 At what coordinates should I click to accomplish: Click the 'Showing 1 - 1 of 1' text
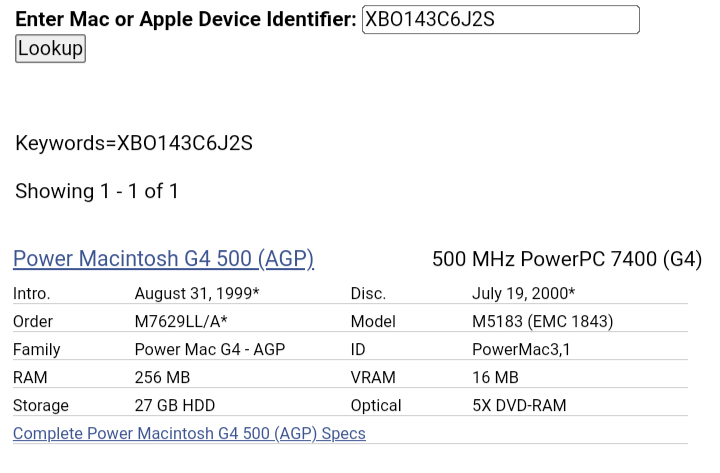click(x=97, y=191)
